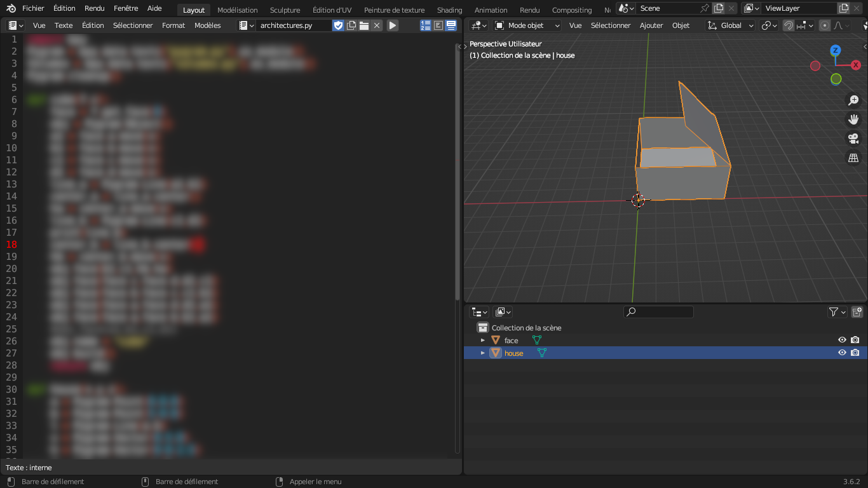Unlink the architectures.py text with X icon
868x488 pixels.
tap(377, 25)
